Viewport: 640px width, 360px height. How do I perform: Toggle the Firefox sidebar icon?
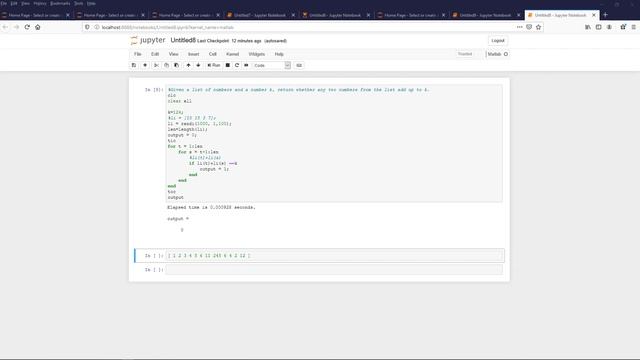point(598,27)
